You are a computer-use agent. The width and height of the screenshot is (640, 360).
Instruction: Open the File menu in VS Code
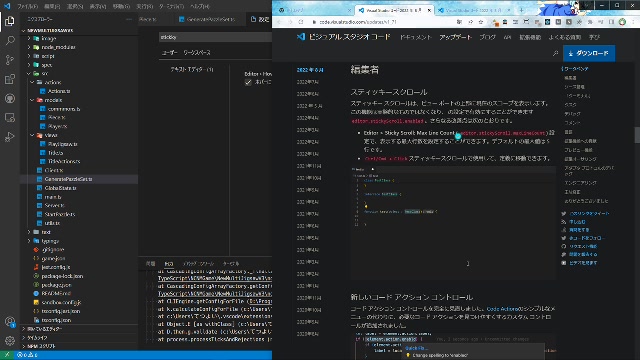(x=27, y=6)
